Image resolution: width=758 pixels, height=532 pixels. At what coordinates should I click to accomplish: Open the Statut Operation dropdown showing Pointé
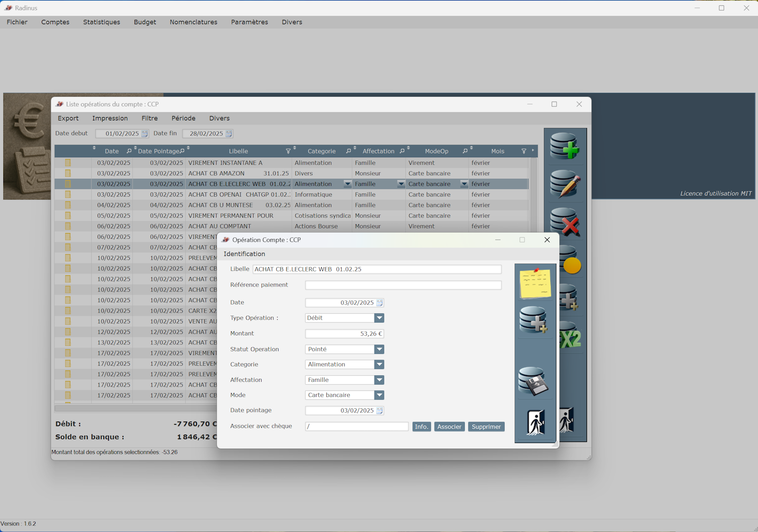pos(379,349)
